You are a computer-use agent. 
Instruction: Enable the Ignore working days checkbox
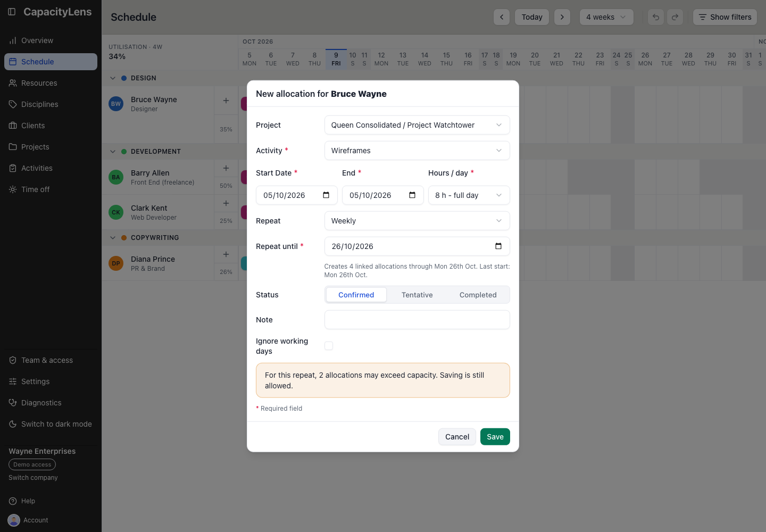[x=329, y=346]
